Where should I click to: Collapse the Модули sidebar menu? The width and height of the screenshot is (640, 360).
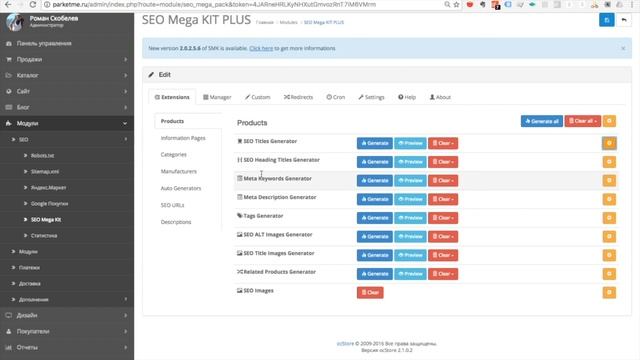[67, 123]
